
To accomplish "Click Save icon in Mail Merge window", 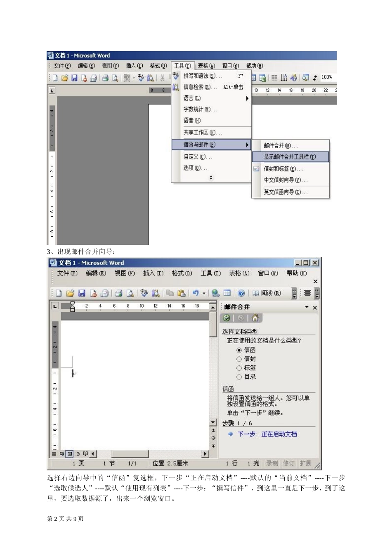I will (x=82, y=293).
